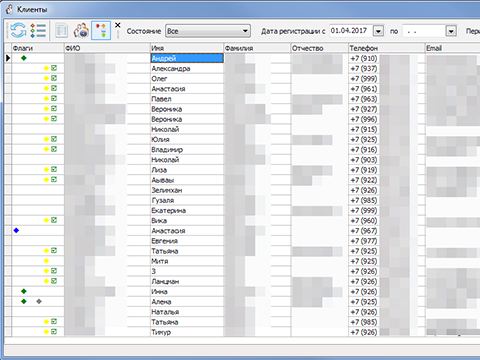
Task: Click the yellow diamond flag in Митя row
Action: (46, 261)
